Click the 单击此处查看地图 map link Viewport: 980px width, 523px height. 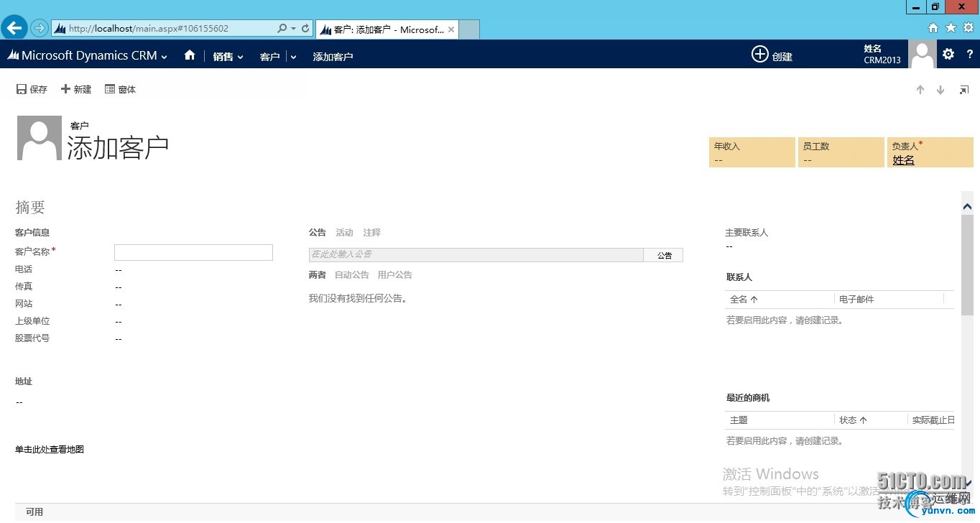[50, 450]
